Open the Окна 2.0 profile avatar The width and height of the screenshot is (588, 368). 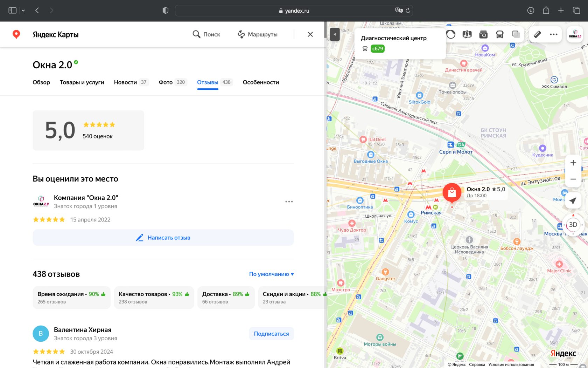coord(575,34)
